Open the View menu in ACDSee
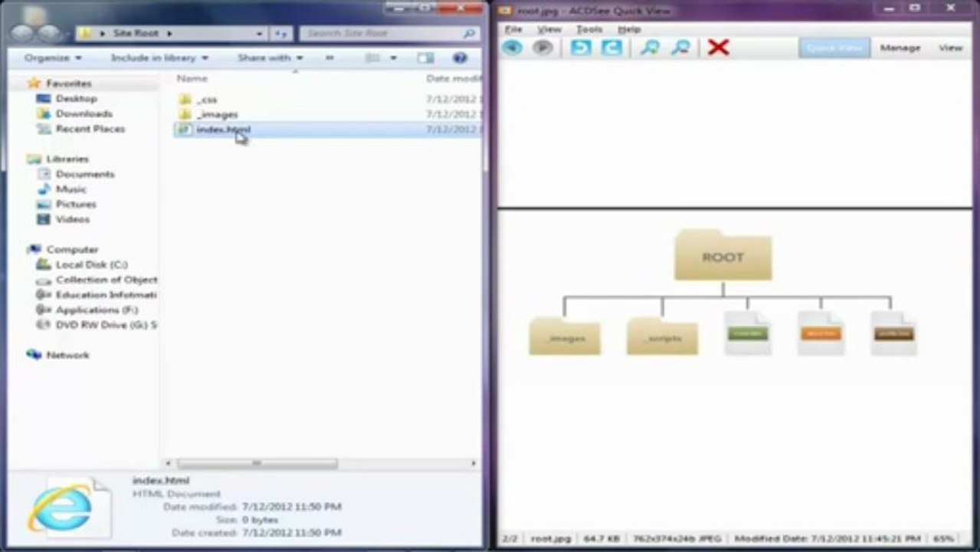Screen dimensions: 980x552 tap(549, 29)
